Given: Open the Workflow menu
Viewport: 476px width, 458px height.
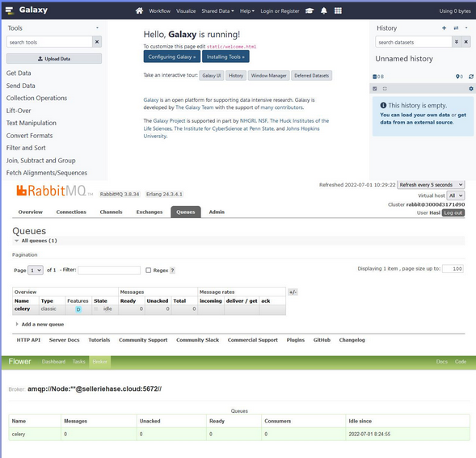Looking at the screenshot, I should pyautogui.click(x=160, y=11).
